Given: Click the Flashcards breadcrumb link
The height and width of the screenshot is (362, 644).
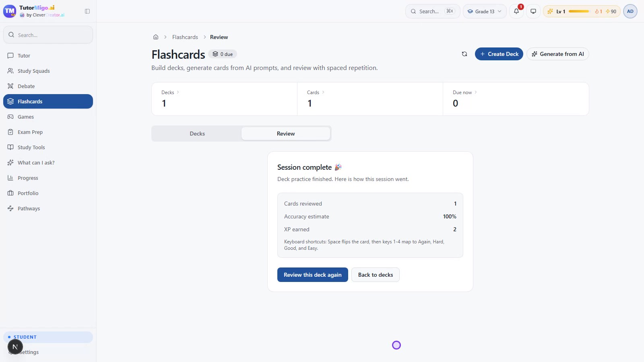Looking at the screenshot, I should (185, 37).
